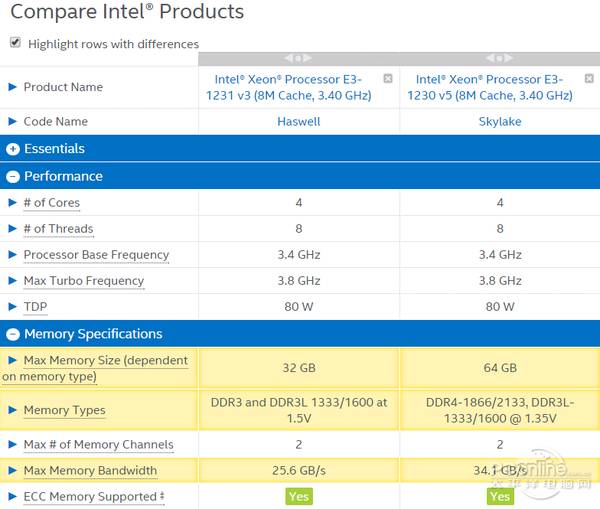600x509 pixels.
Task: Click column reorder handle above E3-1230 v5
Action: click(x=500, y=58)
